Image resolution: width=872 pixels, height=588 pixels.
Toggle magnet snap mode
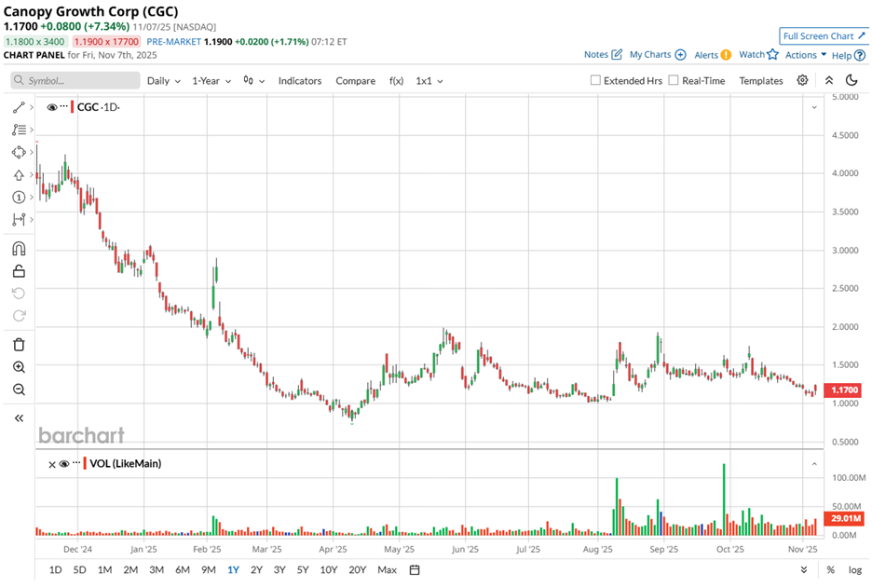[19, 248]
